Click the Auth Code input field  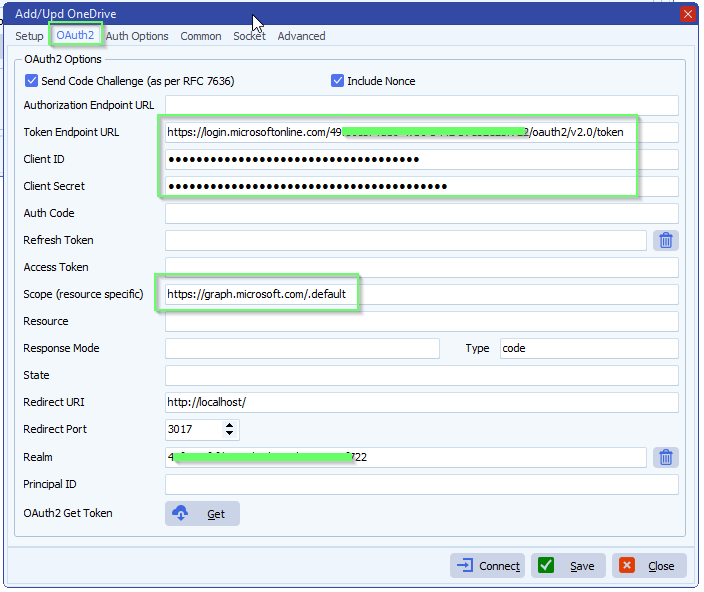pos(422,214)
